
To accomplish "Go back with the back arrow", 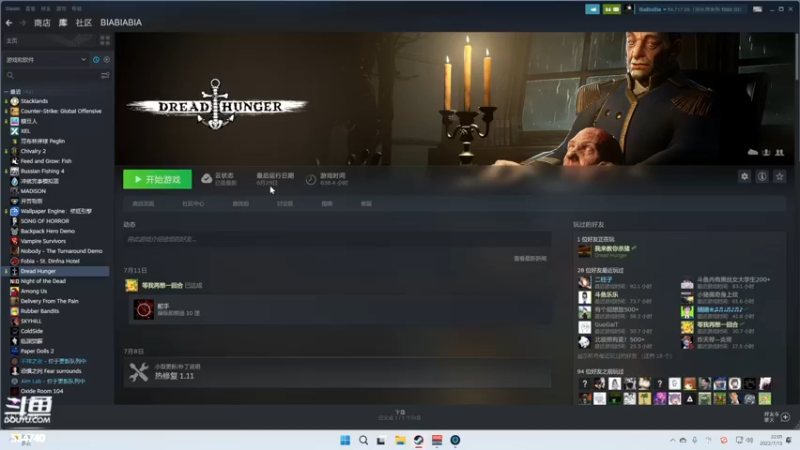I will coord(9,22).
